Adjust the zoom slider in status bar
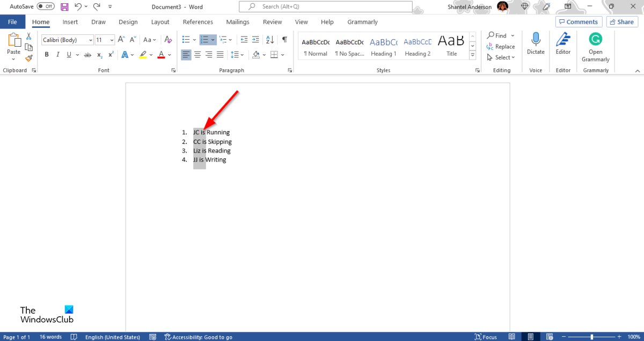The height and width of the screenshot is (341, 644). [x=591, y=337]
